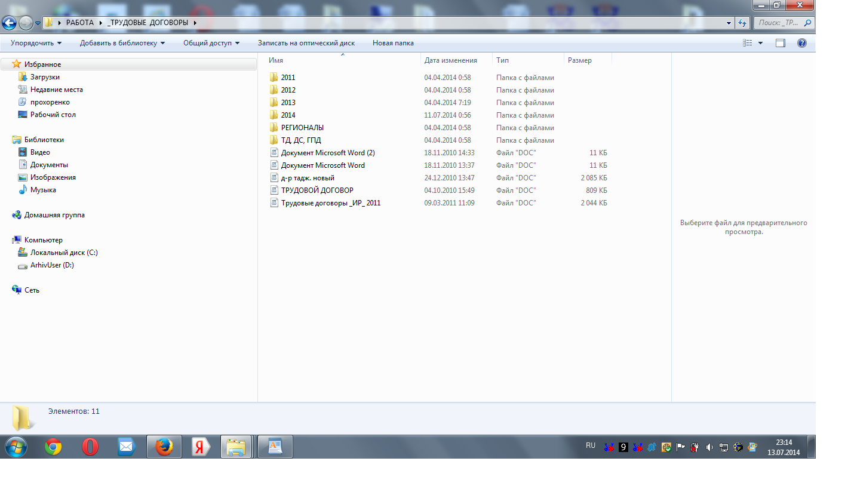The image size is (848, 504).
Task: Open the Загрузки favorite
Action: [45, 77]
